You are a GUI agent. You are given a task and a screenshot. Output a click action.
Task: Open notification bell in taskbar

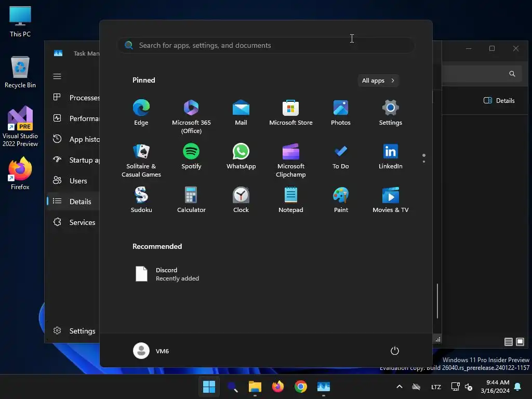tap(518, 387)
